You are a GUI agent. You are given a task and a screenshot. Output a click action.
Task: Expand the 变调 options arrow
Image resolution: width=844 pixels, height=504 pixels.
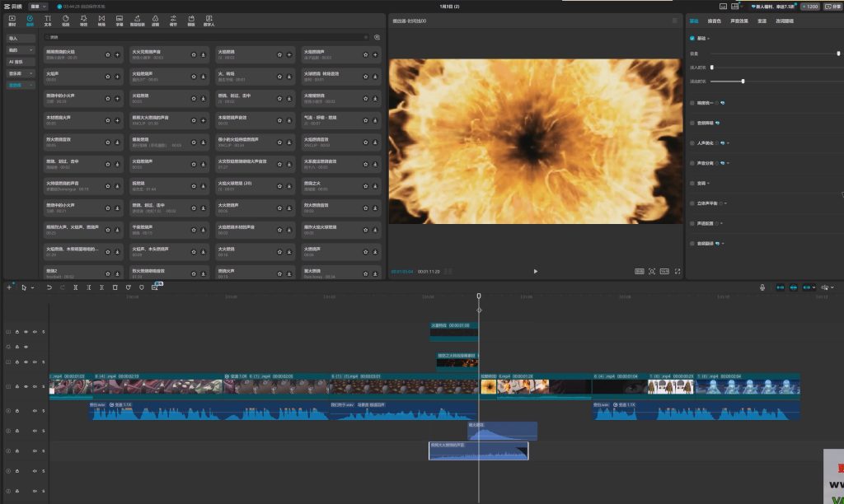708,184
